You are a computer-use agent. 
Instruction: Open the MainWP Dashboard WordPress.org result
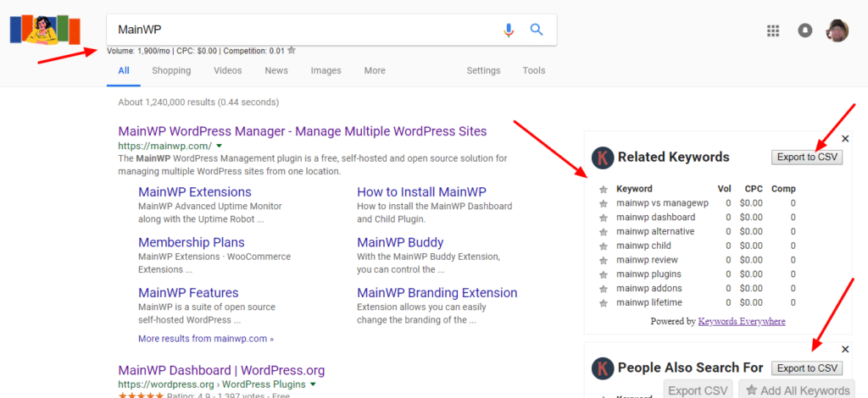[221, 370]
